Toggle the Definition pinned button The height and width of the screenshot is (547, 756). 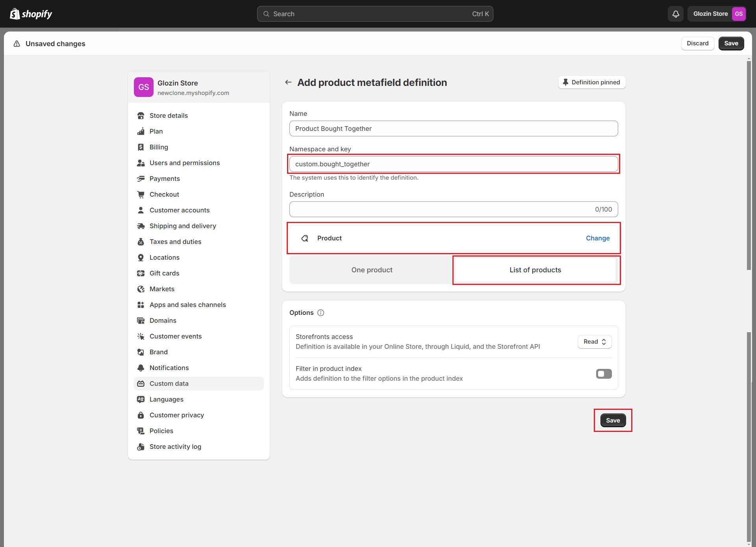[x=591, y=82]
